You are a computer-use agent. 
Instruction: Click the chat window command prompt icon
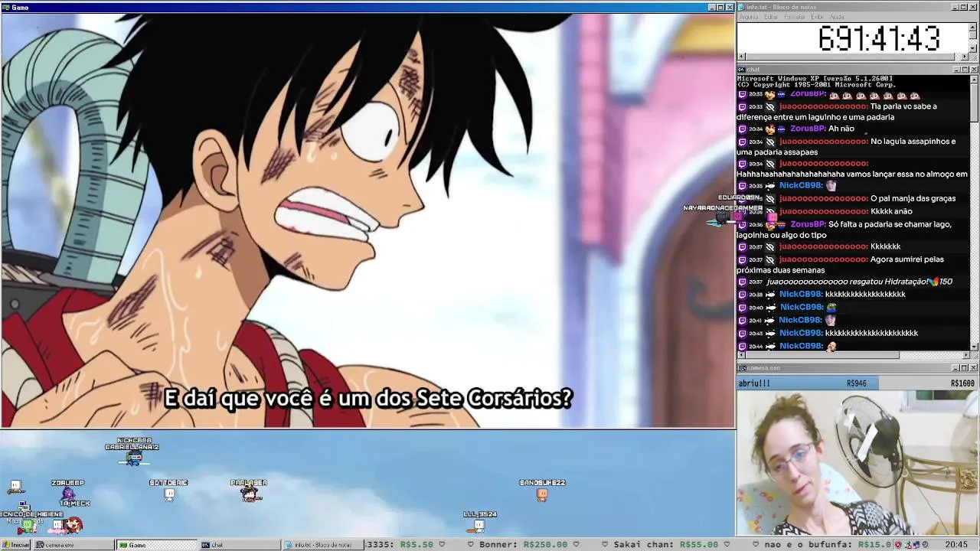[x=742, y=70]
